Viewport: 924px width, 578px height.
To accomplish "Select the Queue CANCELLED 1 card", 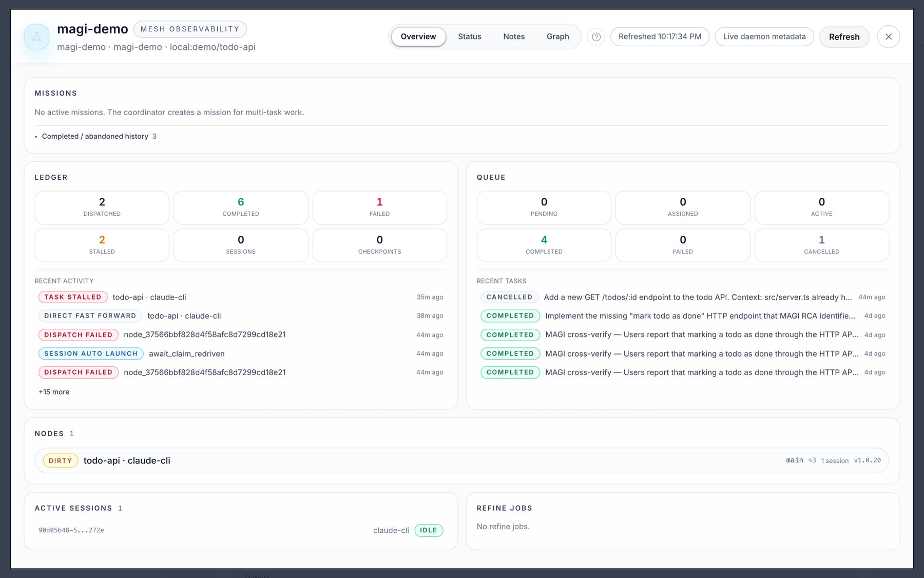I will pyautogui.click(x=822, y=245).
